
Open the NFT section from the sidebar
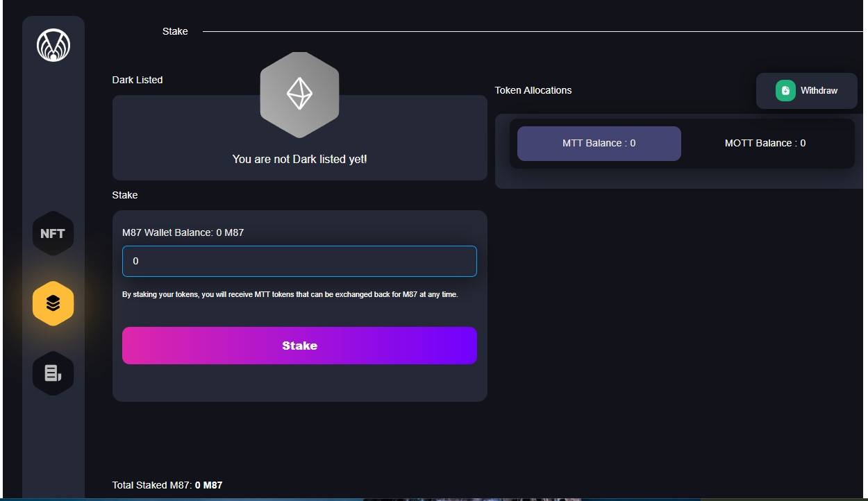[53, 234]
